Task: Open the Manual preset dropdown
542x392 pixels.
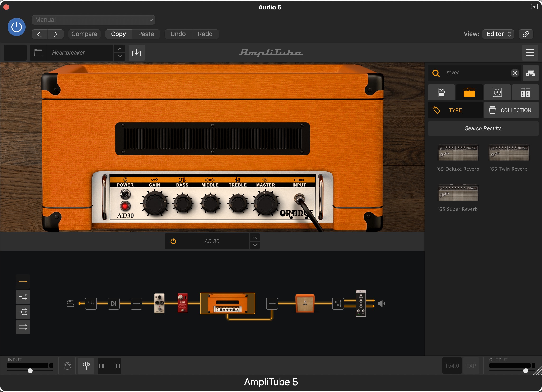Action: [93, 20]
